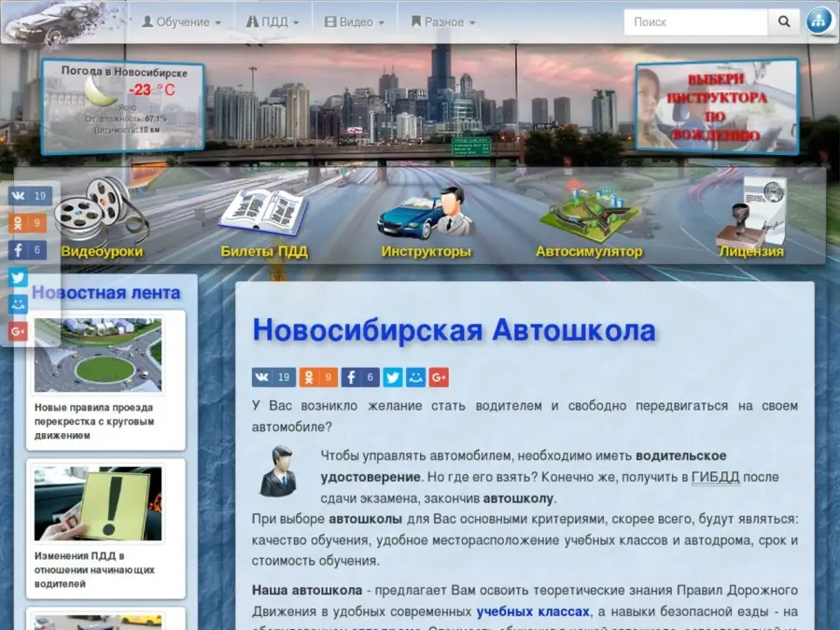Viewport: 840px width, 630px height.
Task: Share on Google Plus under the heading
Action: [x=439, y=377]
